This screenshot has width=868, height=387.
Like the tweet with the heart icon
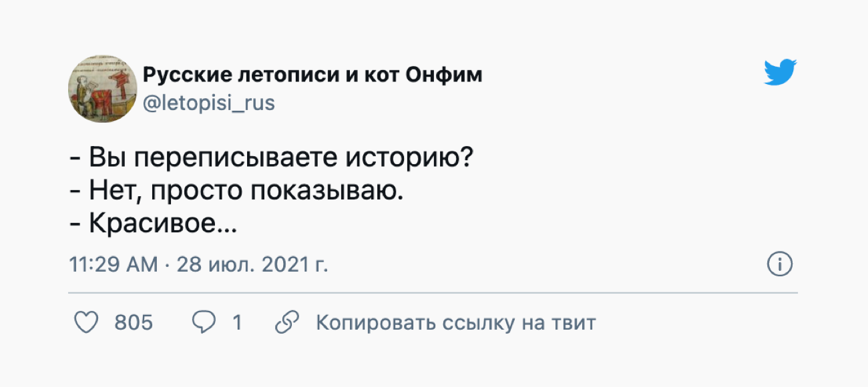coord(86,323)
